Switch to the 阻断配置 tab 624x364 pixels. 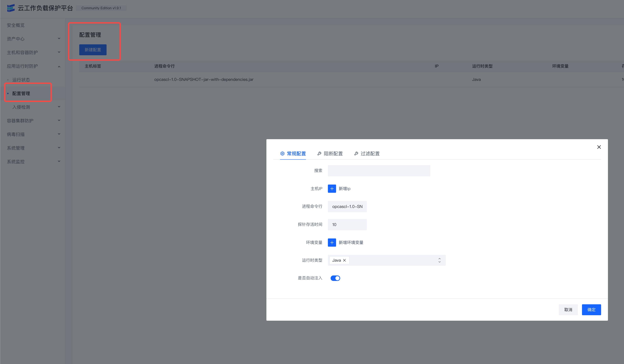coord(330,154)
